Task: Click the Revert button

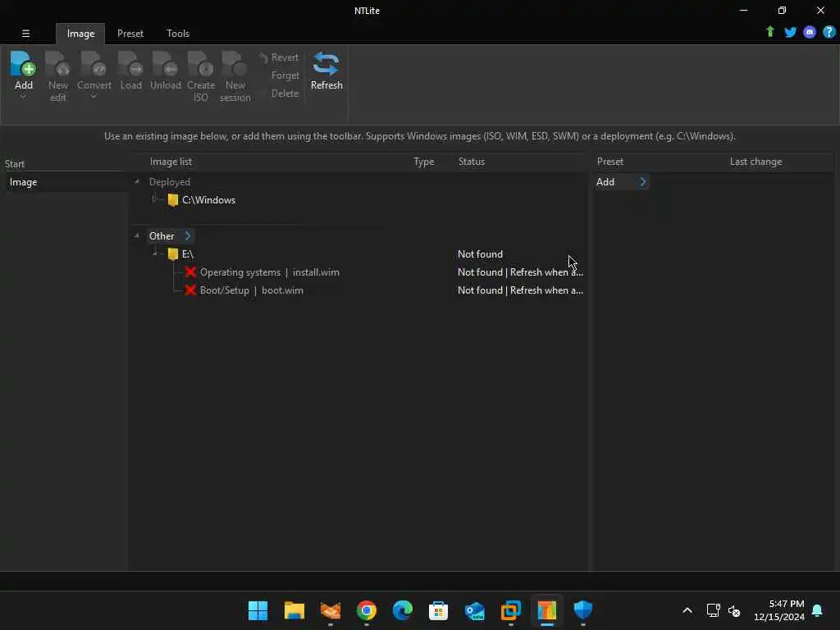Action: 279,57
